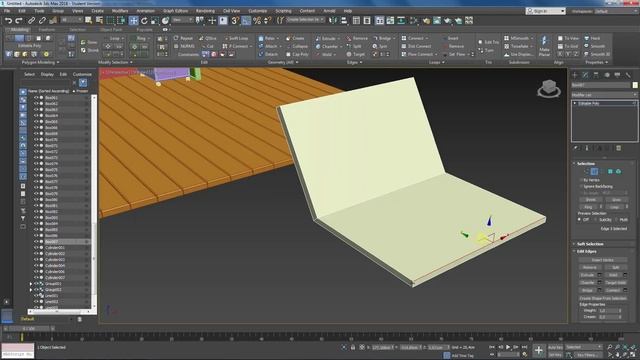Expand the Group001 tree node
Viewport: 640px width, 360px height.
coord(31,284)
